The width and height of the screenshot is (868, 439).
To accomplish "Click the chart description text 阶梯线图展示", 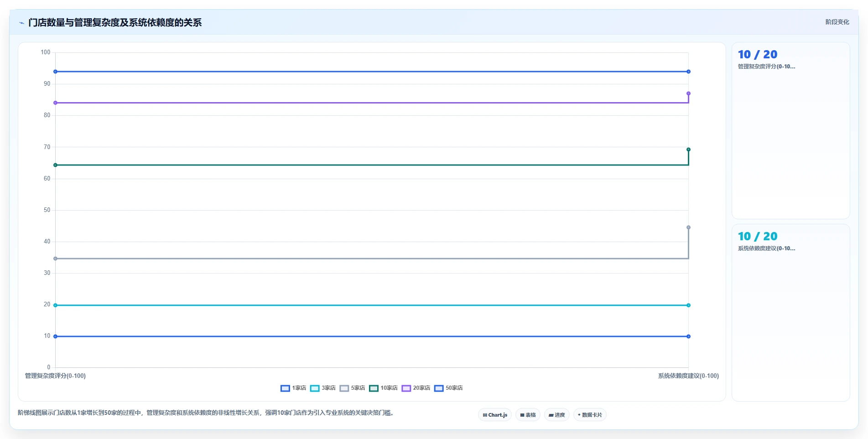I will pyautogui.click(x=206, y=413).
